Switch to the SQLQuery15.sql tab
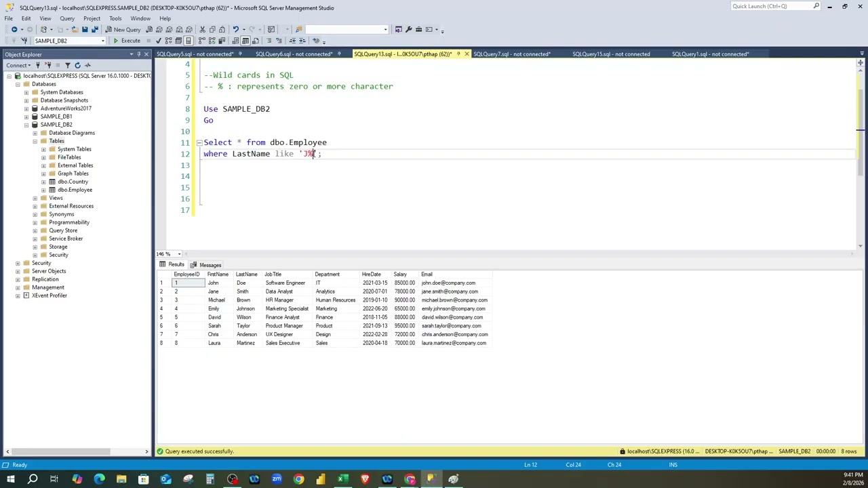The image size is (868, 488). 611,54
